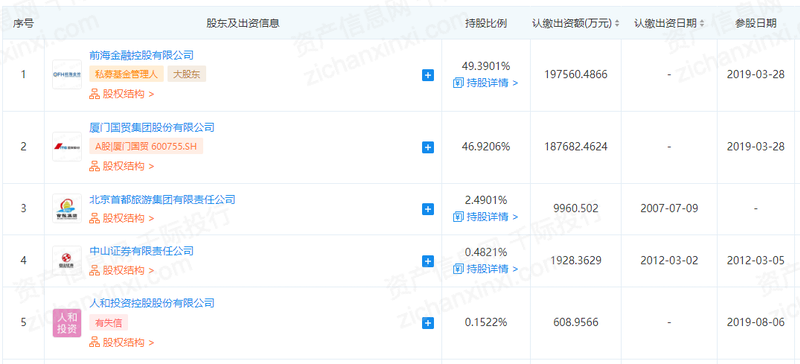The width and height of the screenshot is (800, 364).
Task: Open 厦门国贸集团股份有限公司 link
Action: click(x=152, y=128)
